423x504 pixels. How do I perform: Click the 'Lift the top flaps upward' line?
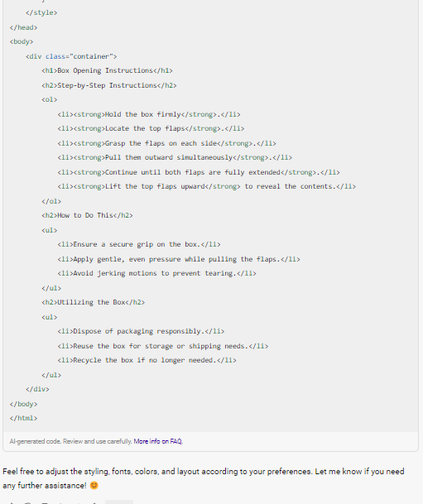tap(207, 186)
